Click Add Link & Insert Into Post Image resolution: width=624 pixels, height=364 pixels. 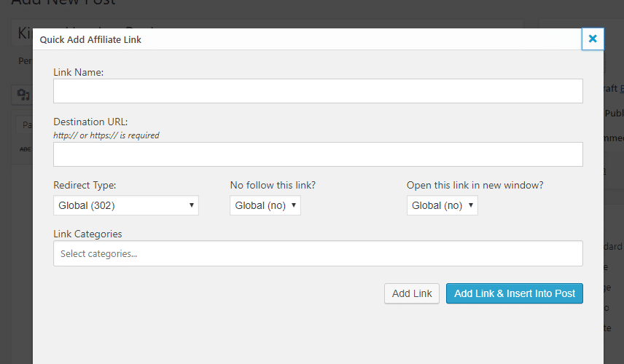pyautogui.click(x=515, y=293)
